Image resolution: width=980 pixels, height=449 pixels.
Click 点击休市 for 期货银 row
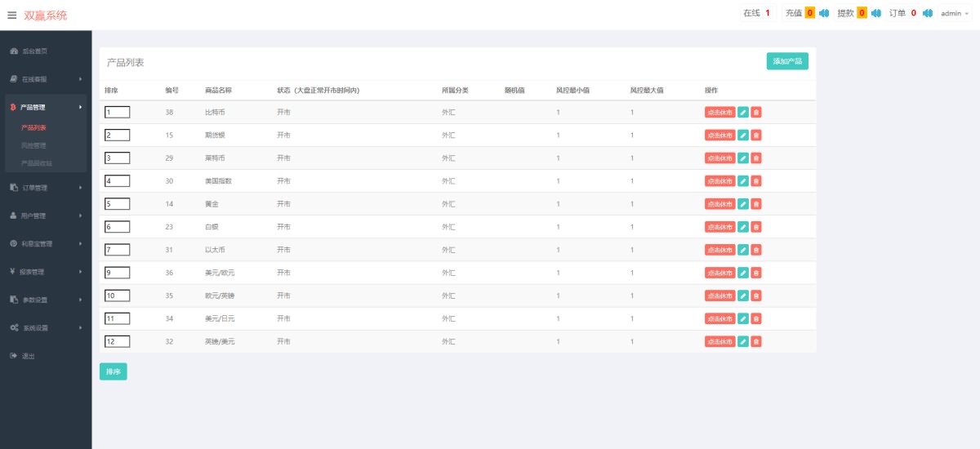point(720,136)
